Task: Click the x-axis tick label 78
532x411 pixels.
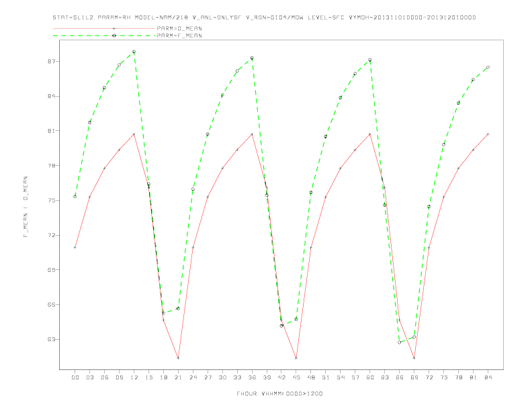Action: [x=458, y=377]
